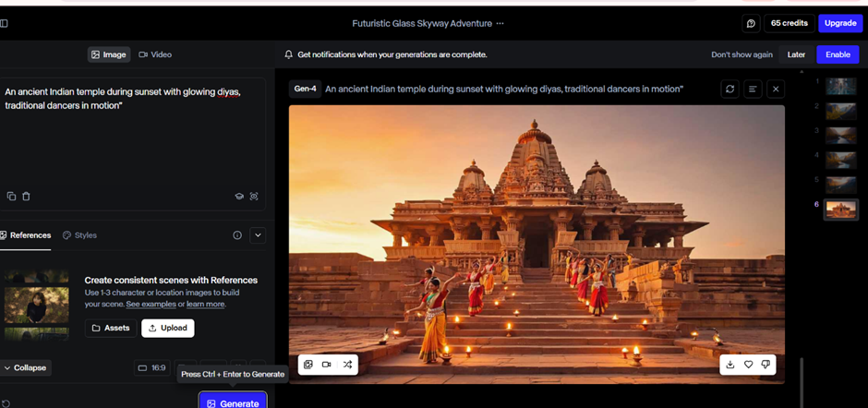The width and height of the screenshot is (868, 408).
Task: Copy the prompt with the copy icon
Action: click(11, 196)
